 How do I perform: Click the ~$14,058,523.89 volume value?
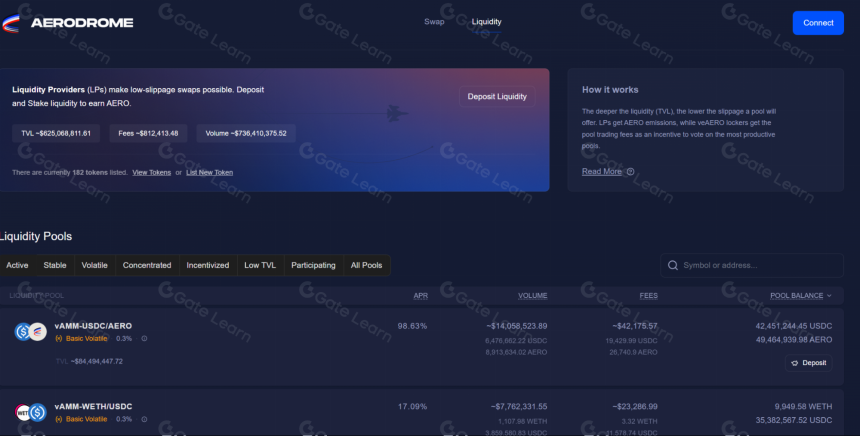[516, 326]
